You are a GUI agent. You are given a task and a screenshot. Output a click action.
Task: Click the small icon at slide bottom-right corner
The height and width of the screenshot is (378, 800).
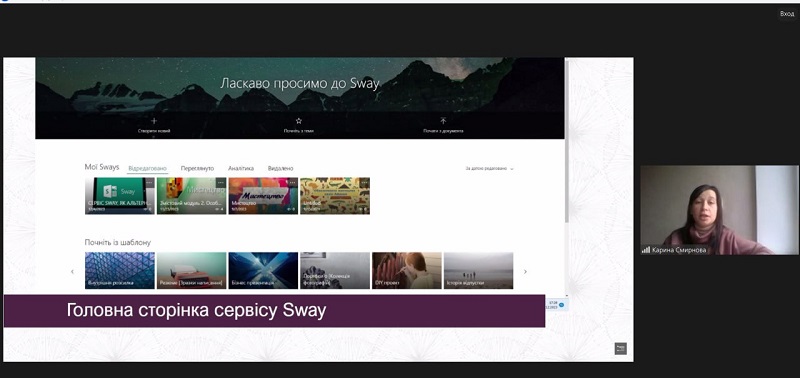[x=620, y=348]
